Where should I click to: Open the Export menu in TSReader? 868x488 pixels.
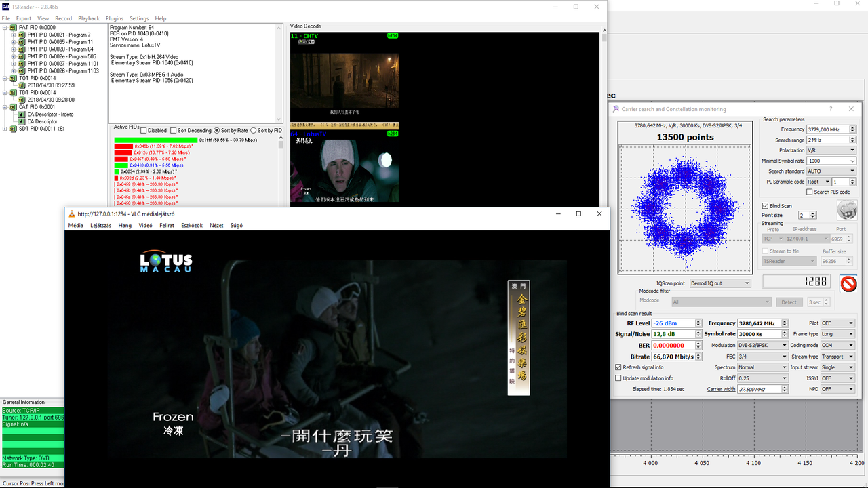tap(24, 18)
